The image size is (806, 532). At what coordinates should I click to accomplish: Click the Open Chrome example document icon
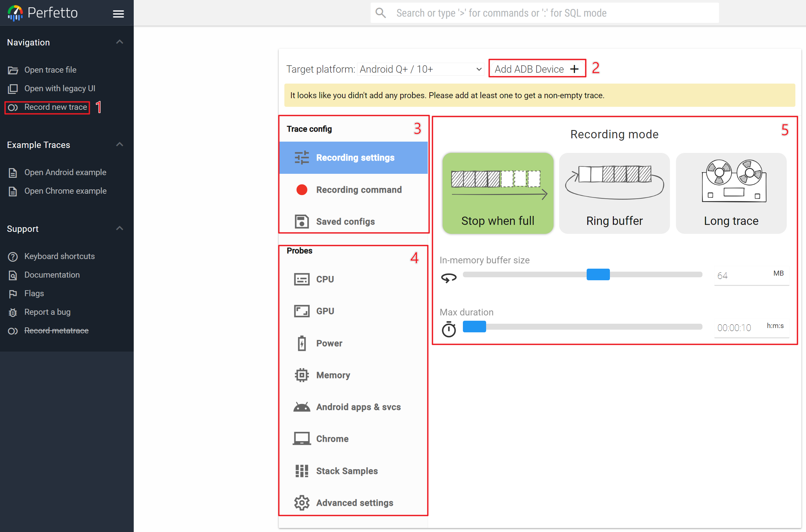(13, 191)
